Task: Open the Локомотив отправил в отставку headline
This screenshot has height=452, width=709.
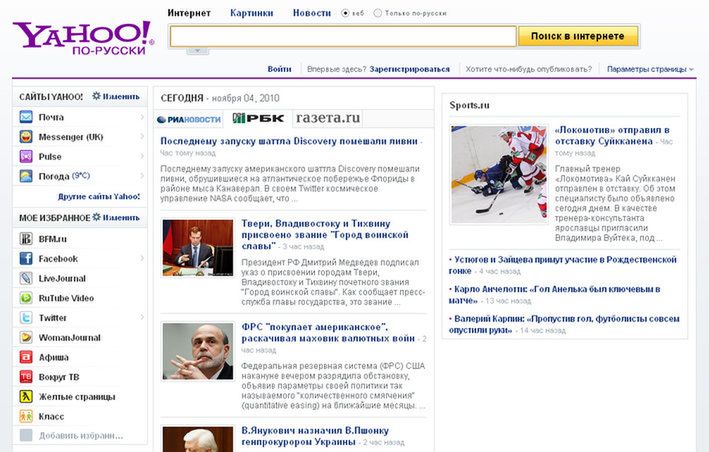Action: [x=612, y=136]
